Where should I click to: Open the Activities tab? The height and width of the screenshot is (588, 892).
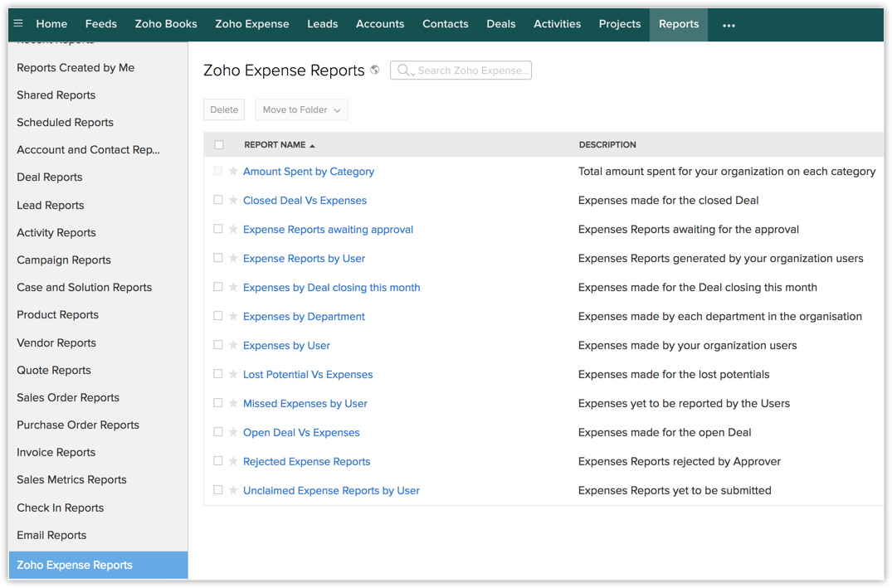coord(558,24)
